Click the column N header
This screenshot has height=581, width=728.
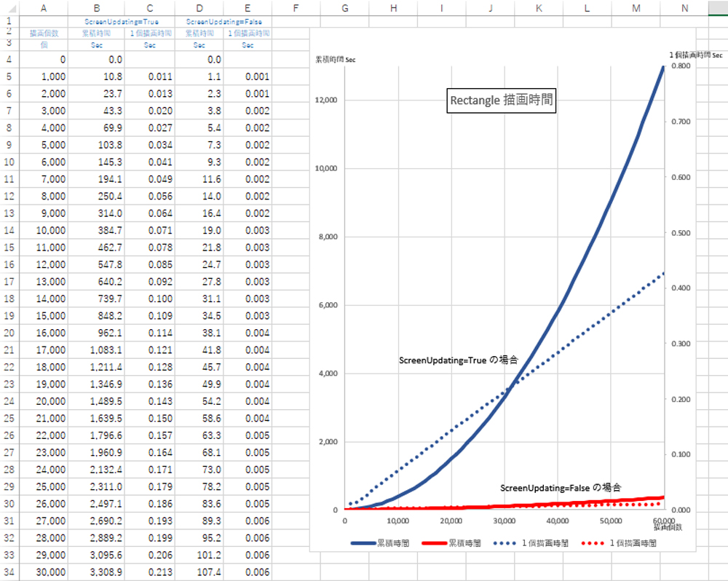coord(684,8)
